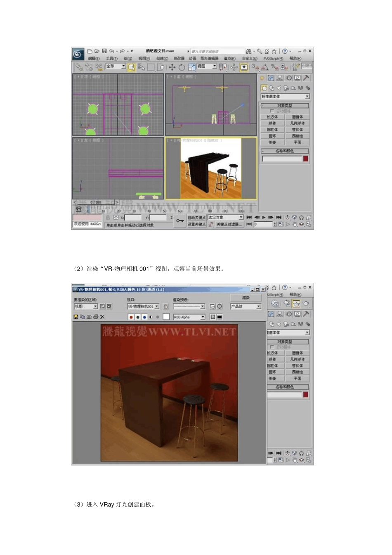Toggle Angle Snap in main toolbar
The image size is (392, 555).
(265, 66)
